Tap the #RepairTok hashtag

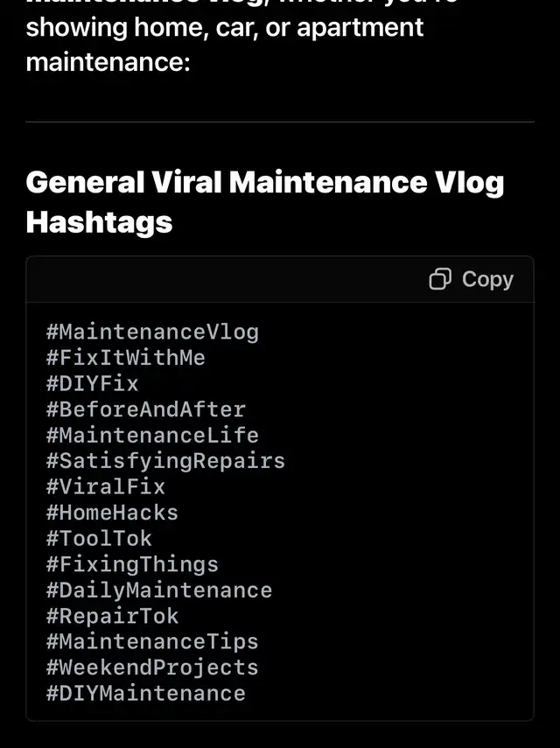coord(112,616)
